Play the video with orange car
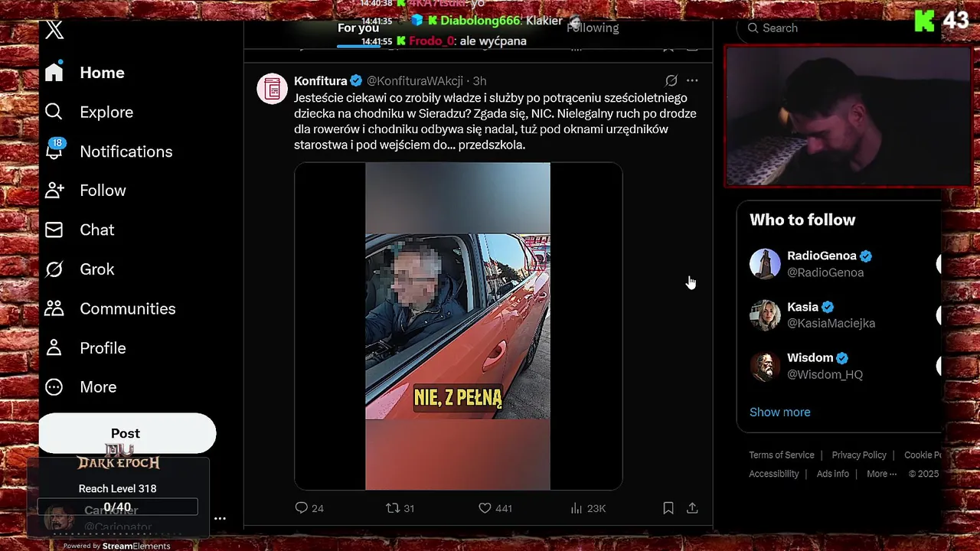This screenshot has height=551, width=980. tap(458, 326)
